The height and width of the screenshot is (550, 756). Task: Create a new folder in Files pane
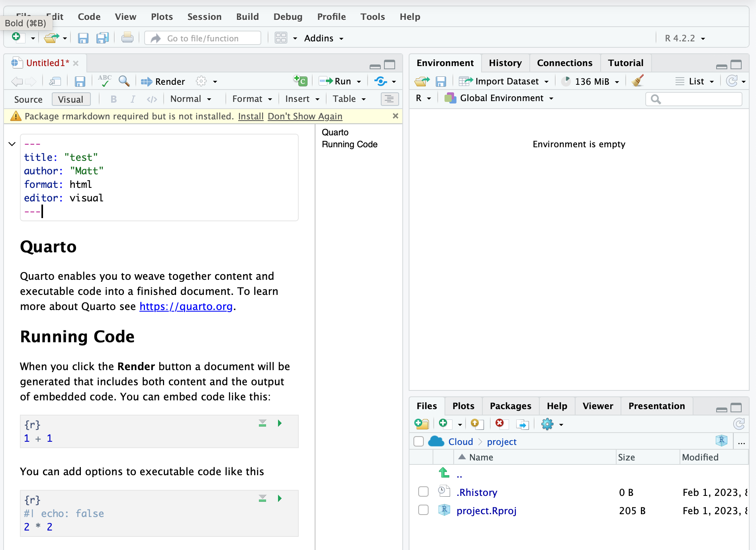tap(421, 424)
